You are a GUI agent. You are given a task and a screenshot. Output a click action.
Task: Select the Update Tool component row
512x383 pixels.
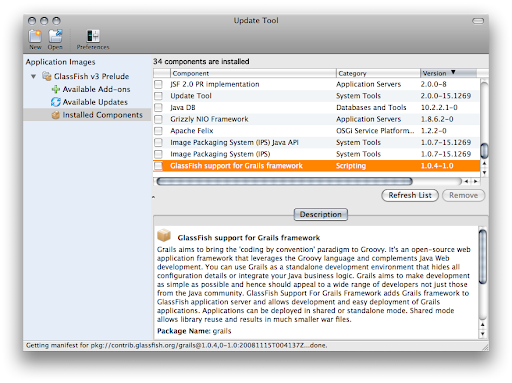pos(317,96)
